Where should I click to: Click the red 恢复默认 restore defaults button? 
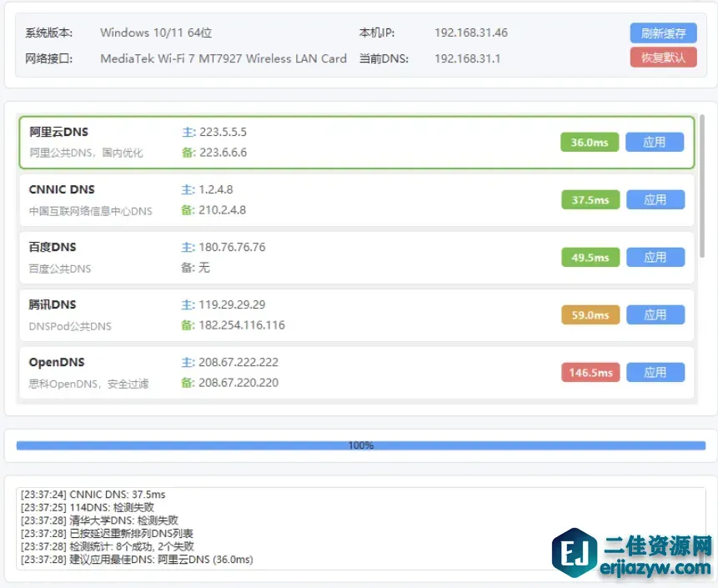click(663, 58)
